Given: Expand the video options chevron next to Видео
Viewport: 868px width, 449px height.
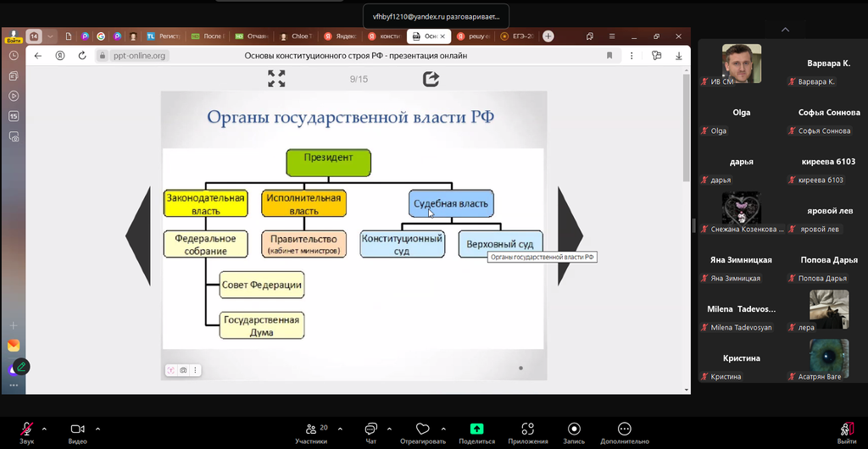Looking at the screenshot, I should pyautogui.click(x=97, y=428).
